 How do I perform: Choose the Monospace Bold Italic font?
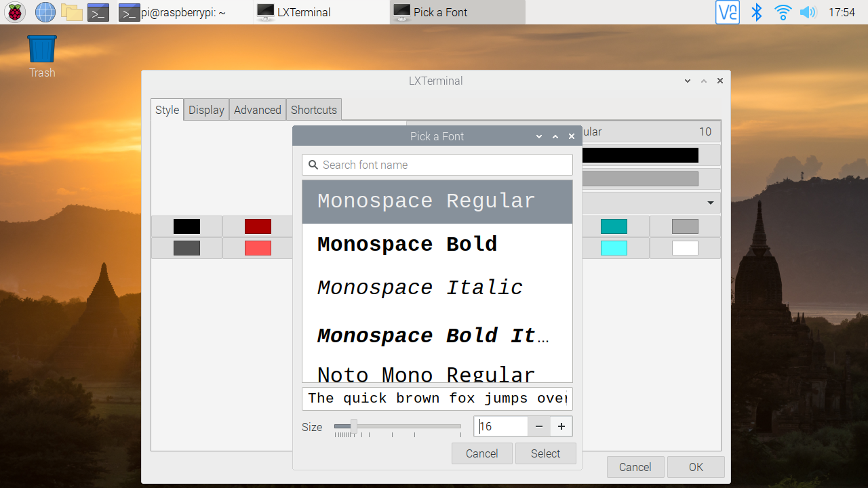437,335
